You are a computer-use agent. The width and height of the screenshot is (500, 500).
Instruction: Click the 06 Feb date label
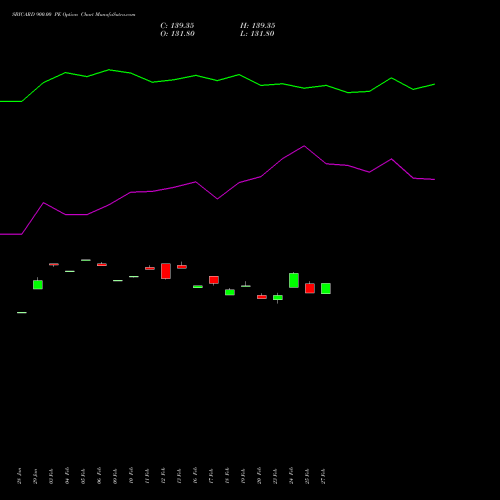[x=99, y=476]
